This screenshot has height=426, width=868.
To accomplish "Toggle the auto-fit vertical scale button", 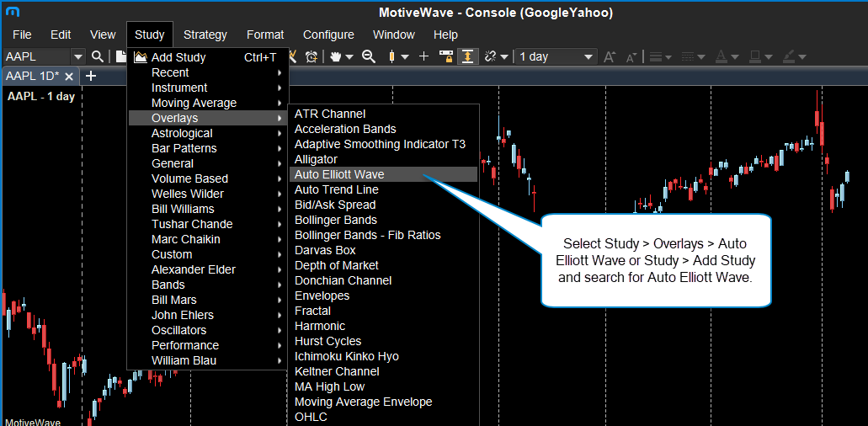I will pos(467,56).
